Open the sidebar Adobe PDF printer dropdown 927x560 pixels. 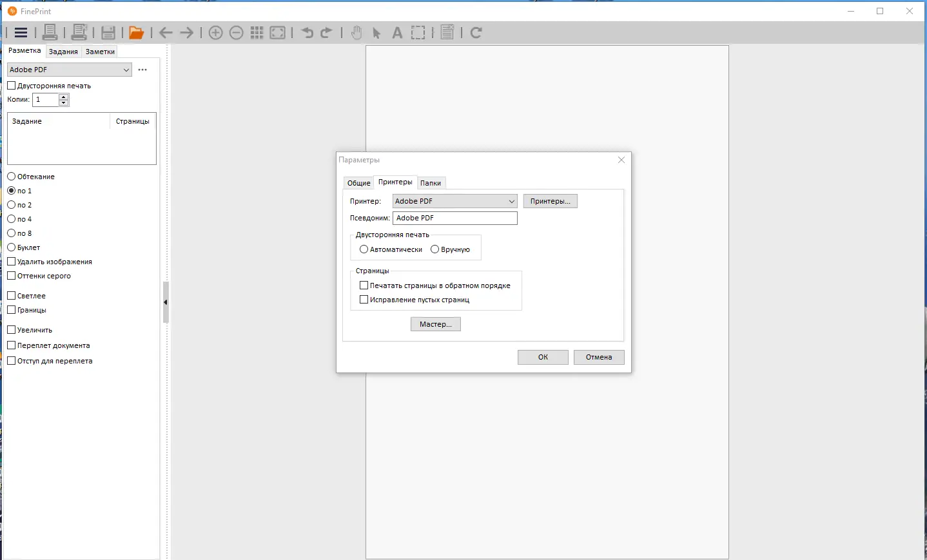[70, 70]
